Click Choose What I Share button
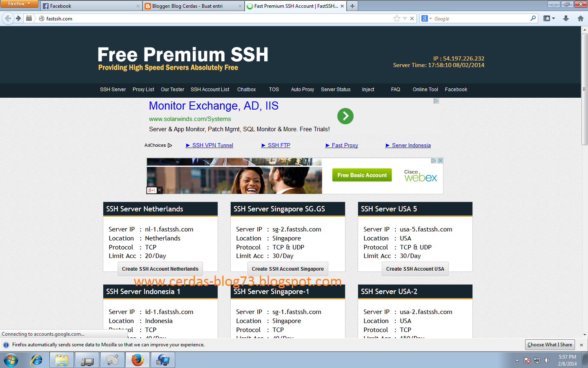588x368 pixels. coord(550,345)
